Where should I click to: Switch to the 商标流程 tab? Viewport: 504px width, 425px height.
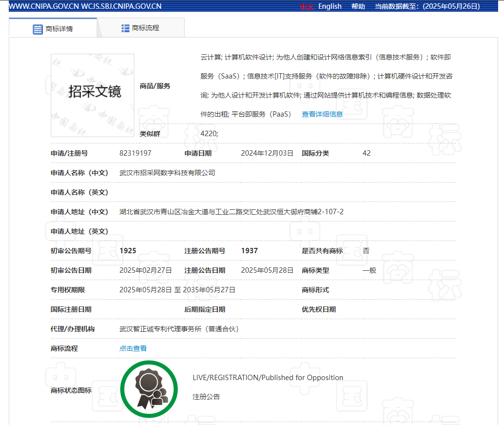pyautogui.click(x=141, y=28)
